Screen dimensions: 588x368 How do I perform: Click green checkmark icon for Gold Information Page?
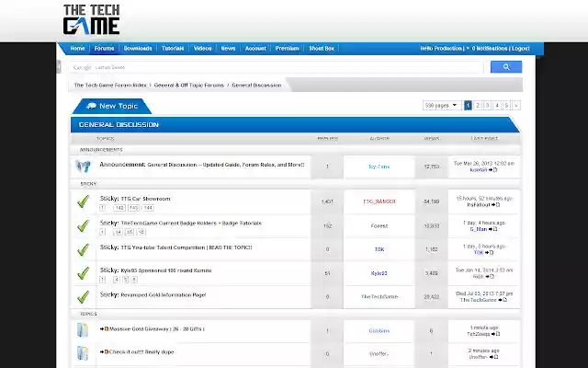tap(84, 296)
